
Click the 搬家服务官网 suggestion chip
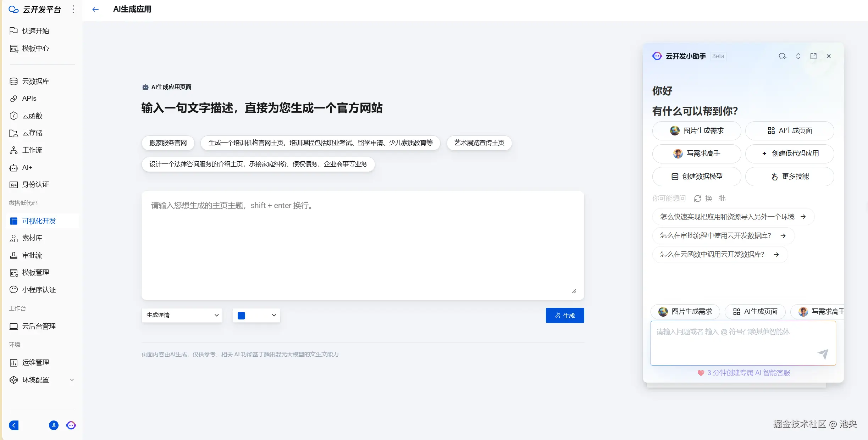tap(168, 143)
